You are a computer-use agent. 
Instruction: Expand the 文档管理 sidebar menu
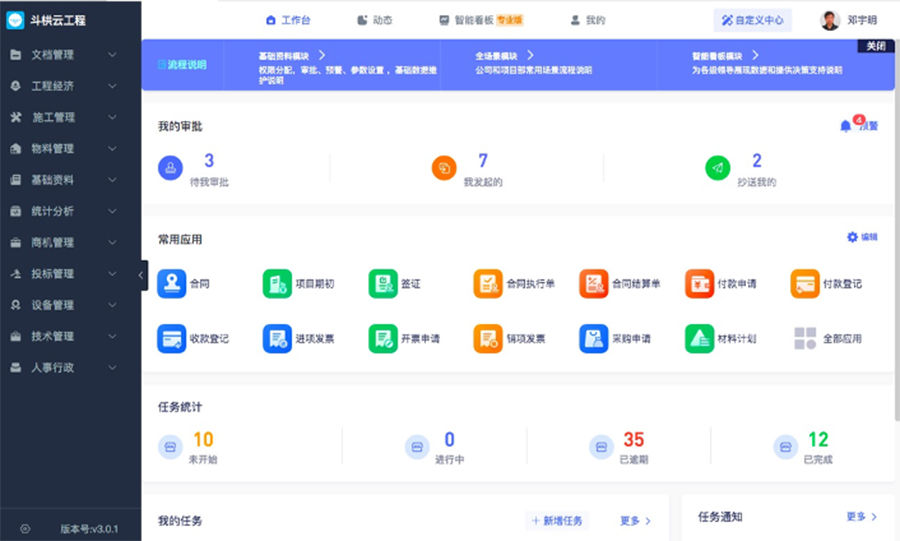coord(70,55)
